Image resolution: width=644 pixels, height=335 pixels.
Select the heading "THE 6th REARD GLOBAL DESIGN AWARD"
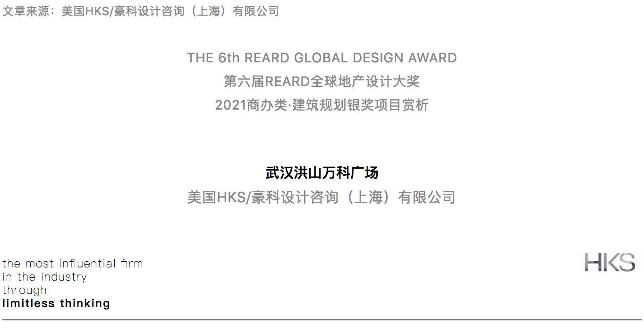[x=322, y=58]
